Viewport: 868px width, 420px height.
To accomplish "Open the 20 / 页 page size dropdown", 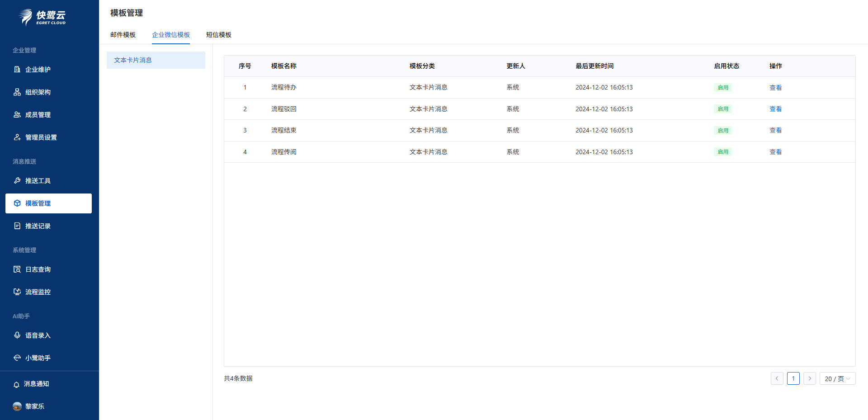I will coord(837,379).
